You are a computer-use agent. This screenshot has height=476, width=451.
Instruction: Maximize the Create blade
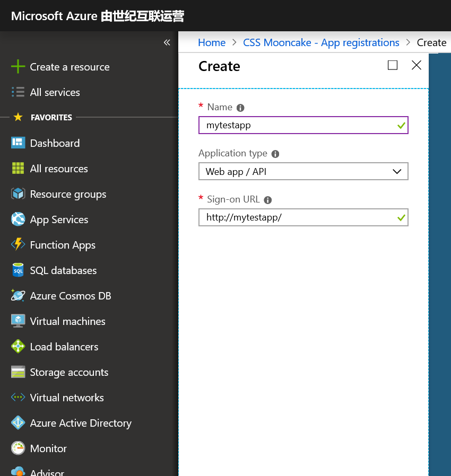click(393, 65)
